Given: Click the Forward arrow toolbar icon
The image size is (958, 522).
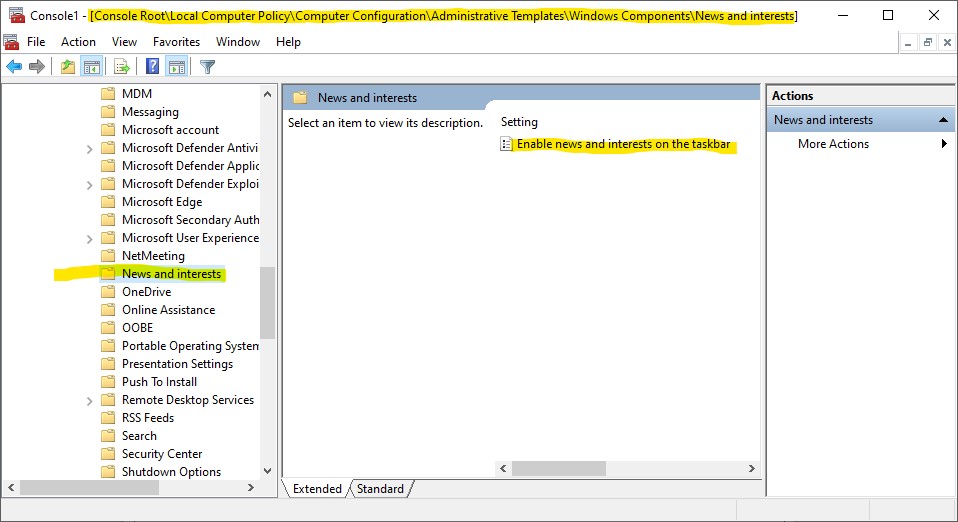Looking at the screenshot, I should point(37,67).
